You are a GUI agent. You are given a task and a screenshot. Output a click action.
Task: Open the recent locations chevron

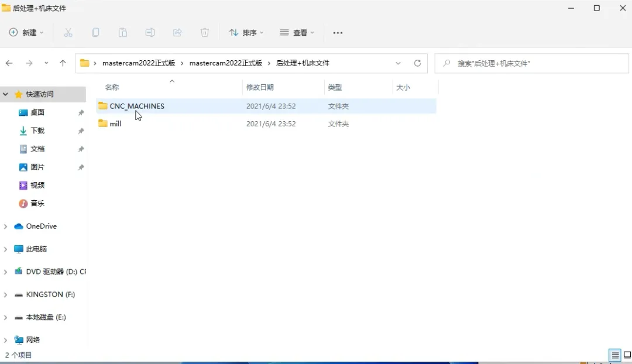[x=46, y=63]
